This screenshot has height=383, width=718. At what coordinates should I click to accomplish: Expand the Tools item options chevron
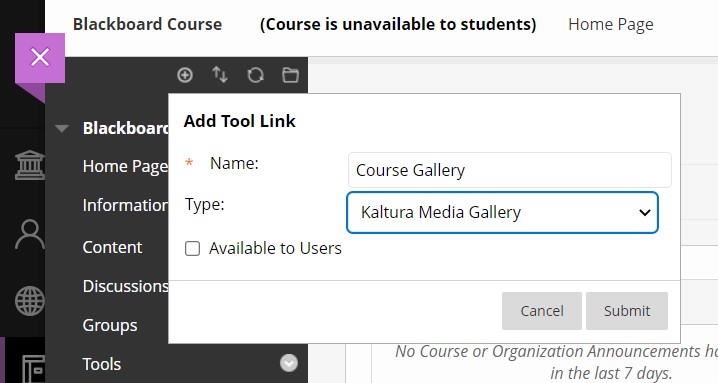pos(289,363)
